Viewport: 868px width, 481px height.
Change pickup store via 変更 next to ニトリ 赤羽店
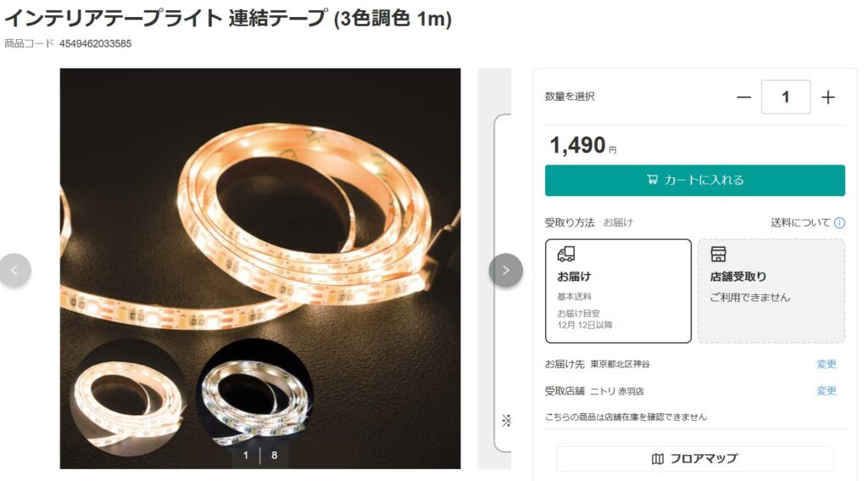point(826,391)
